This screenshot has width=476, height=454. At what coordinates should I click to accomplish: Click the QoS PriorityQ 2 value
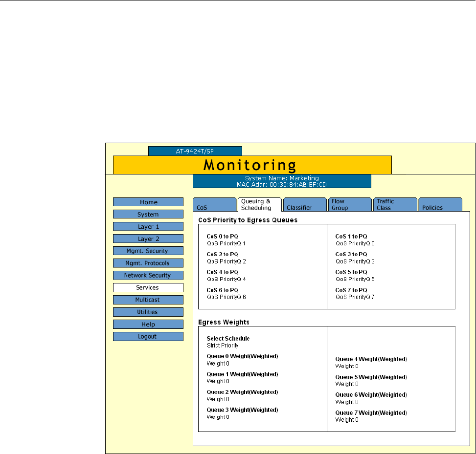click(x=227, y=261)
